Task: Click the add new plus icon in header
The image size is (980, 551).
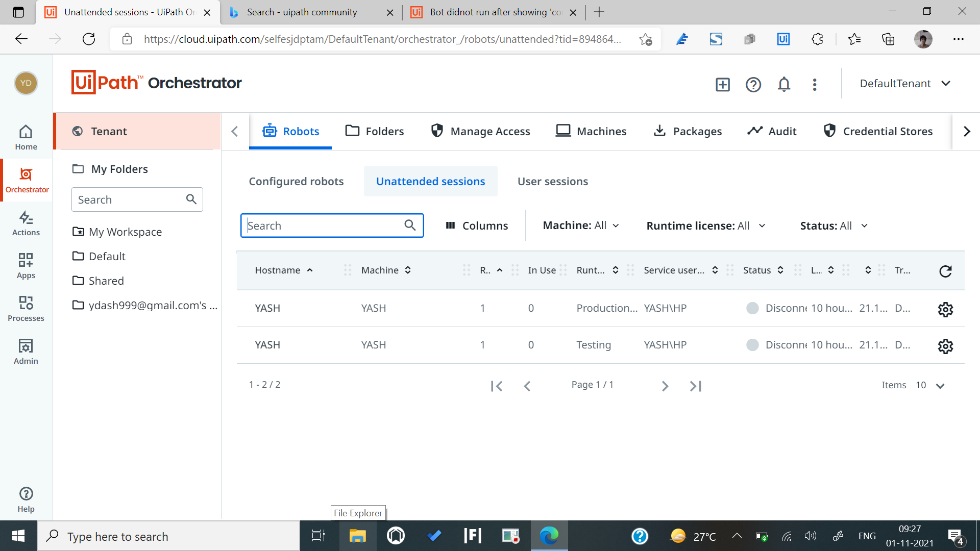Action: 723,84
